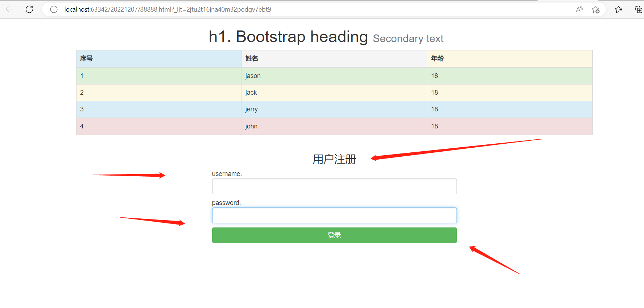
Task: Select the localhost URL in address bar
Action: coord(168,9)
